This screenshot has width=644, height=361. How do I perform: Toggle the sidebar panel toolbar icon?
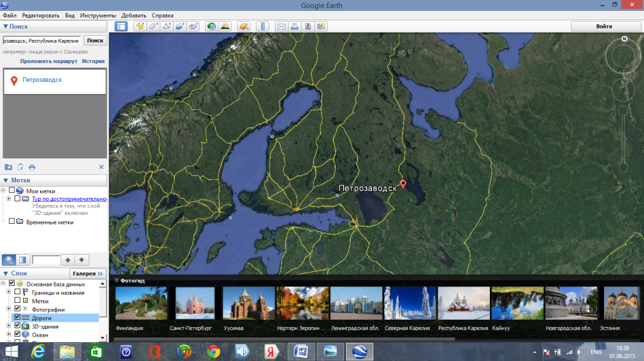(x=121, y=26)
